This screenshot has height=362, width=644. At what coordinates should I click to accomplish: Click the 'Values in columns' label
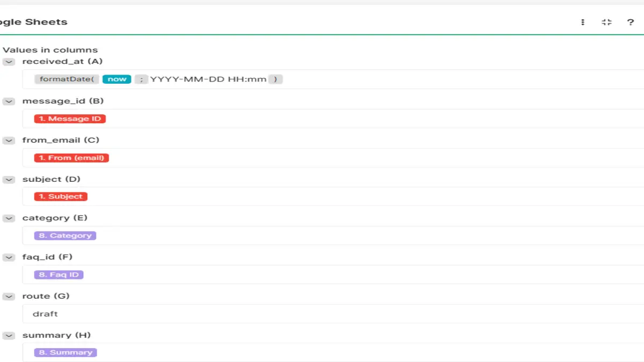[x=50, y=50]
